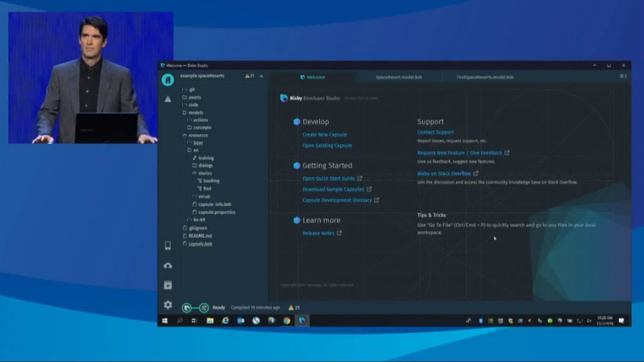The width and height of the screenshot is (644, 362).
Task: Open the capsule files view in the sidebar
Action: pyautogui.click(x=167, y=80)
